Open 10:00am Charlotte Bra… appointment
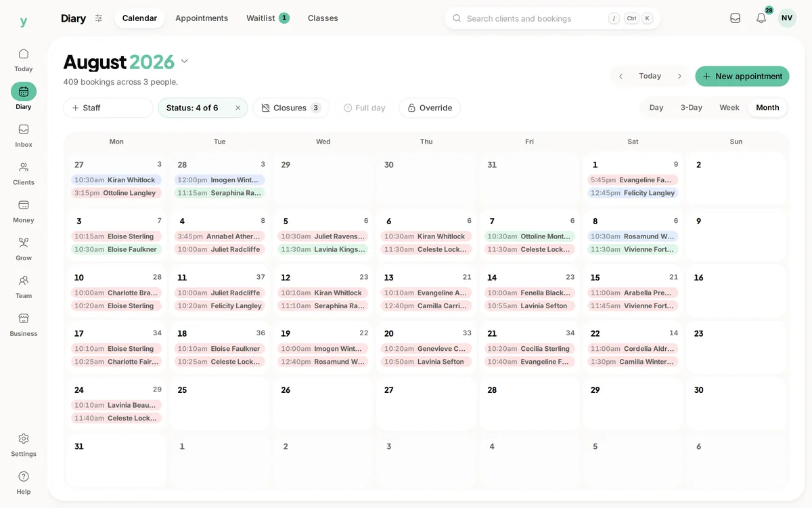 click(x=116, y=293)
